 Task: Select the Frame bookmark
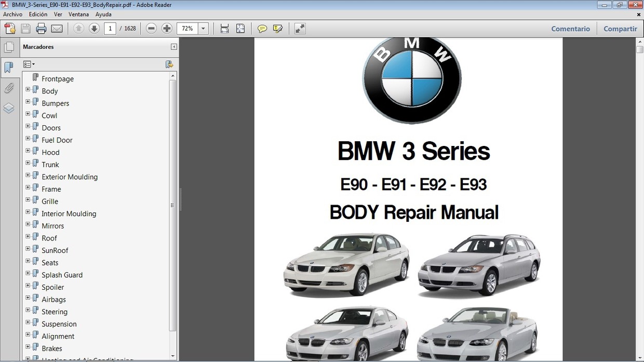[50, 189]
